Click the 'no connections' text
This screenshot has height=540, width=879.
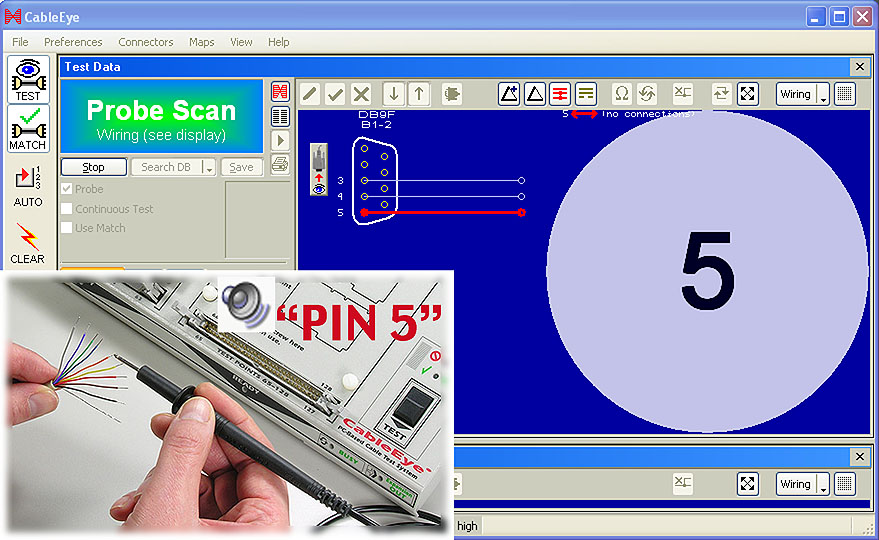pyautogui.click(x=648, y=114)
